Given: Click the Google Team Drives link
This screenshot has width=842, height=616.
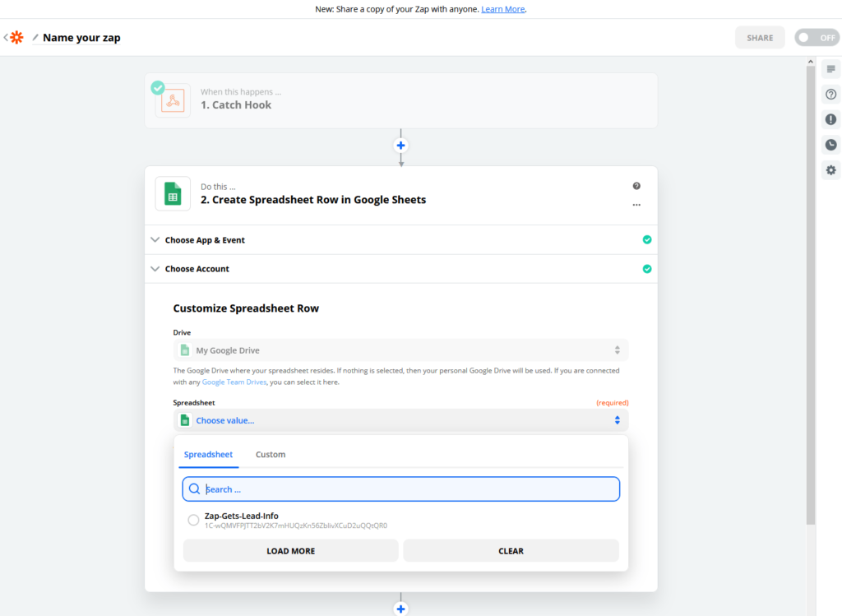Looking at the screenshot, I should pos(234,382).
